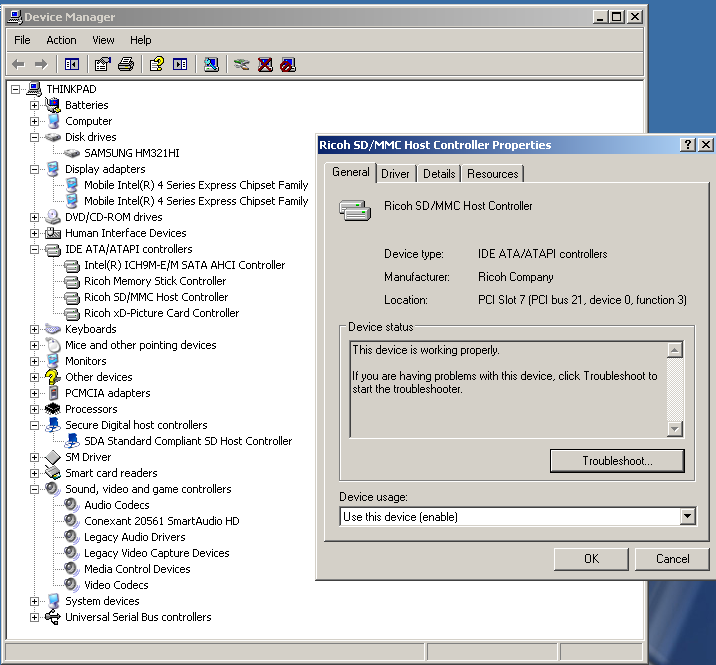The width and height of the screenshot is (716, 665).
Task: Switch to the Driver tab
Action: coord(395,174)
